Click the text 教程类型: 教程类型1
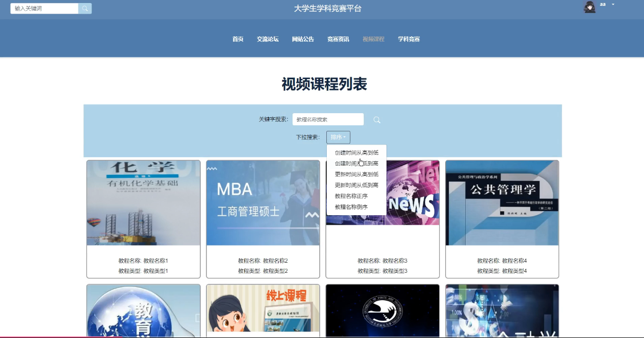Image resolution: width=644 pixels, height=338 pixels. coord(143,271)
